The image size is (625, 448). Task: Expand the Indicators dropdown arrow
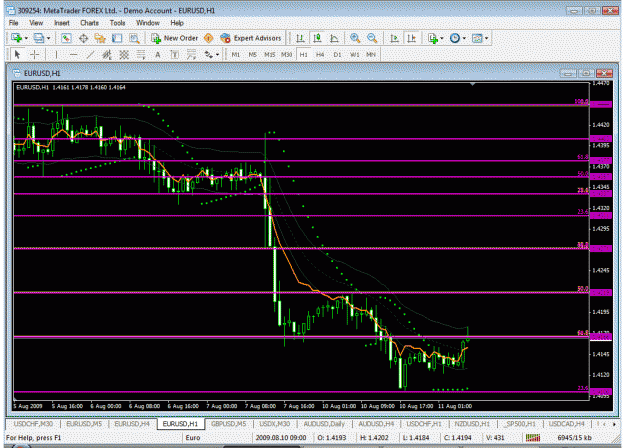click(x=442, y=39)
